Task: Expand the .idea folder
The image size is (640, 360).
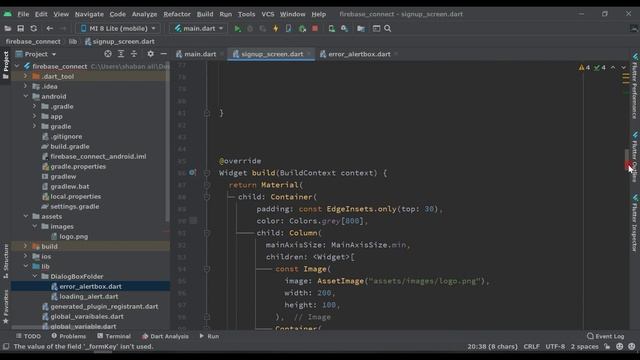Action: pyautogui.click(x=26, y=86)
